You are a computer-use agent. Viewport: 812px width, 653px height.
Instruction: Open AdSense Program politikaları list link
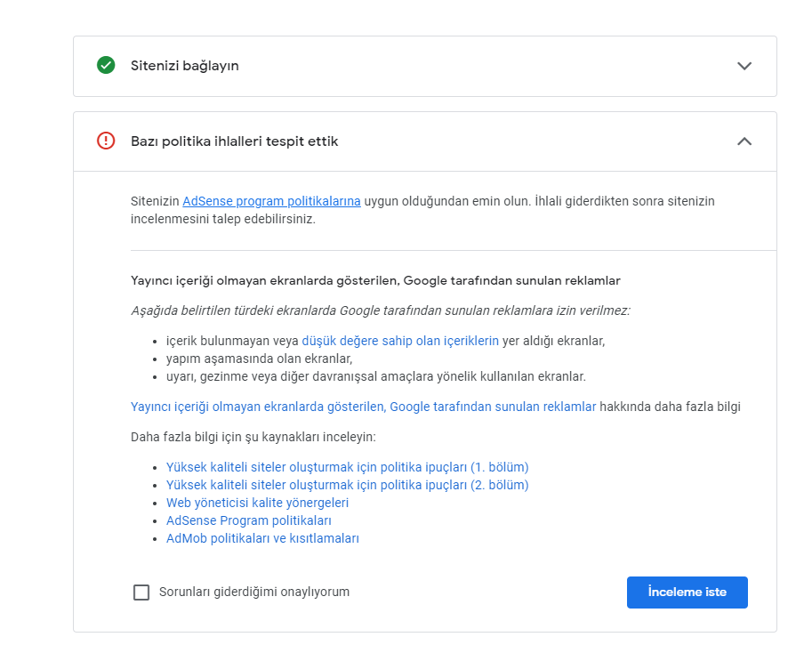tap(248, 520)
